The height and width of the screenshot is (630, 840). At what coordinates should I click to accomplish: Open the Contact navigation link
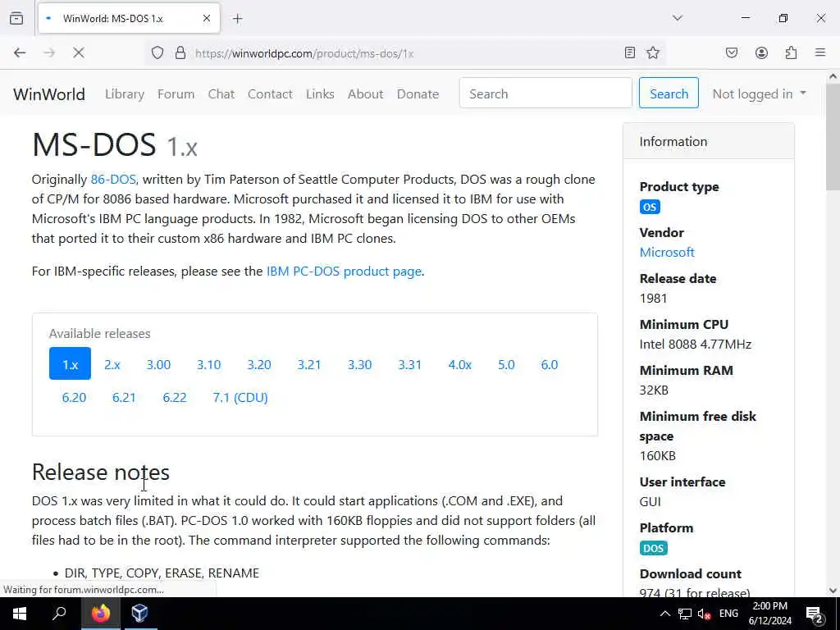pyautogui.click(x=270, y=94)
